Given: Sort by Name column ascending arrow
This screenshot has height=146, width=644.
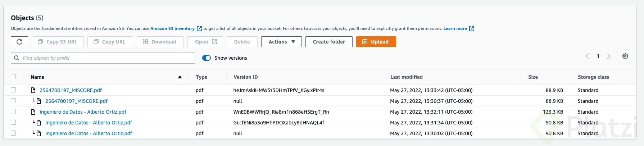Looking at the screenshot, I should [x=180, y=77].
